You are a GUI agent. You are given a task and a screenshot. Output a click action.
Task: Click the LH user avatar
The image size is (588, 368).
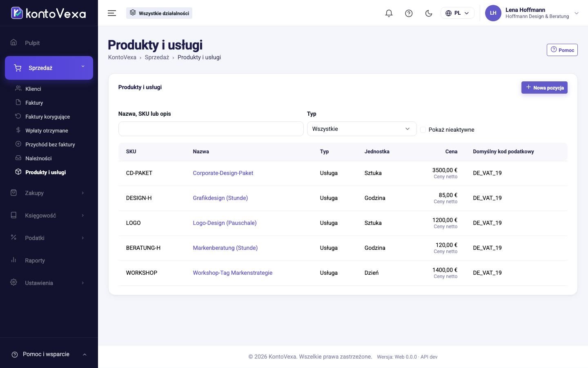click(x=493, y=13)
